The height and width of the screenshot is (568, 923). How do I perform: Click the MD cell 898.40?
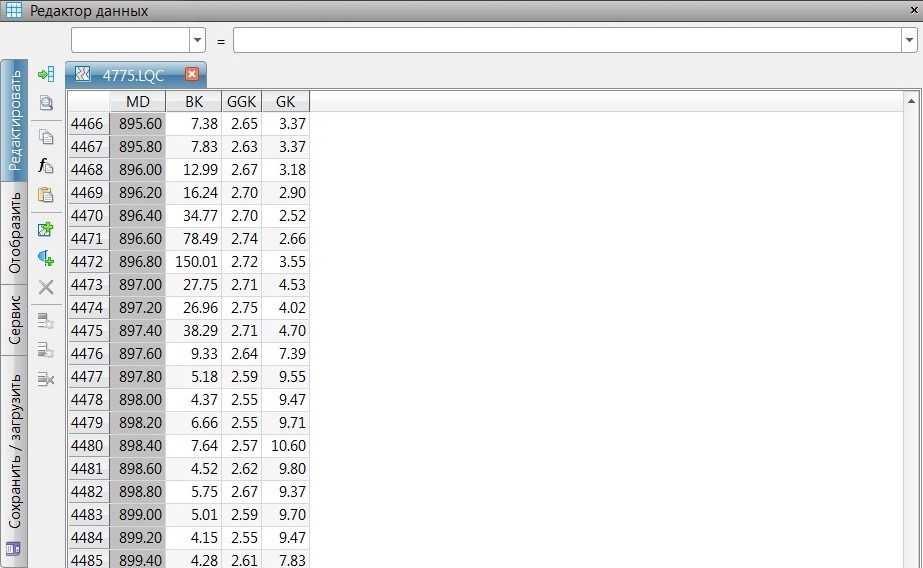(138, 446)
